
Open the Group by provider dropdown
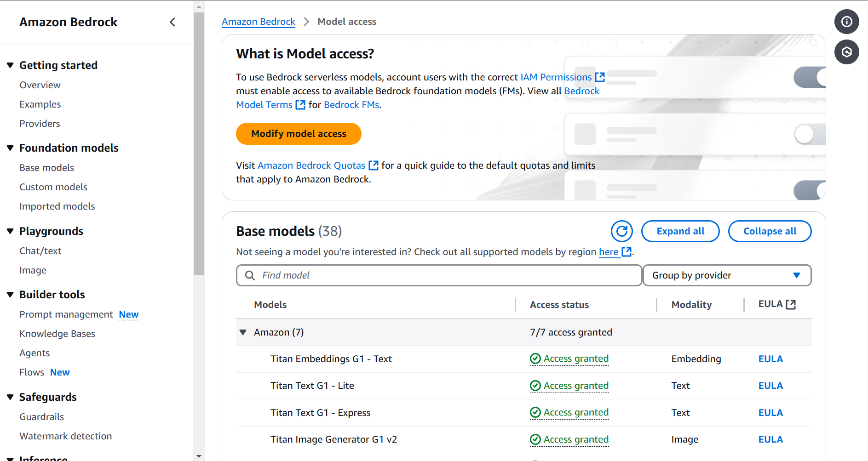727,275
